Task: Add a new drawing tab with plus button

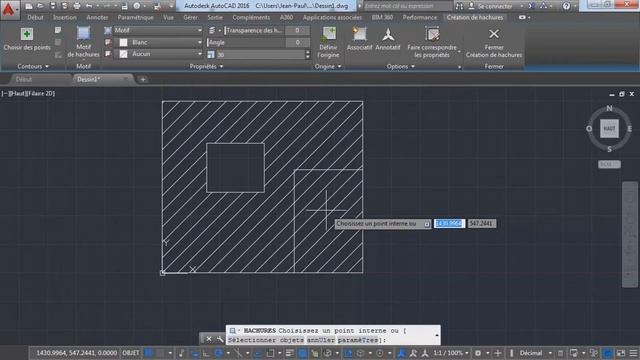Action: (143, 79)
